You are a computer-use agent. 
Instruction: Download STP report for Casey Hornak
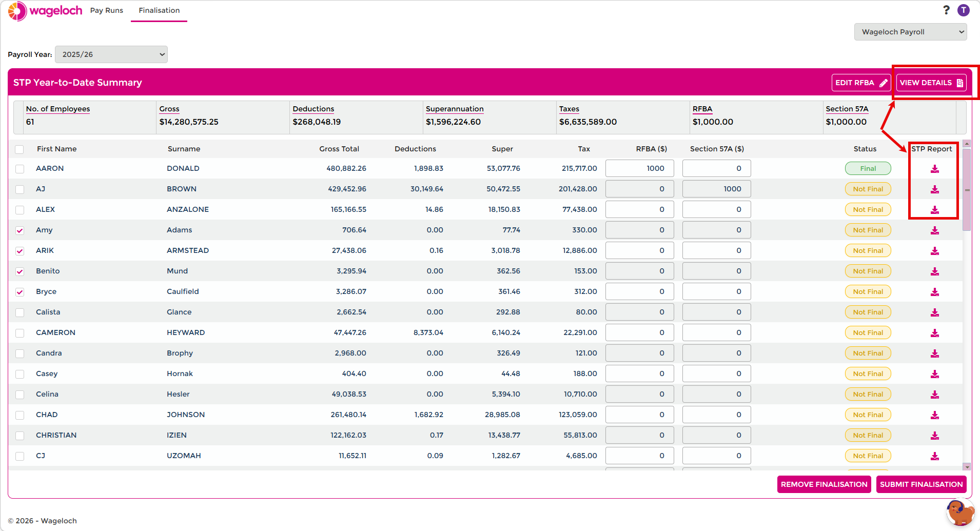[x=935, y=374]
